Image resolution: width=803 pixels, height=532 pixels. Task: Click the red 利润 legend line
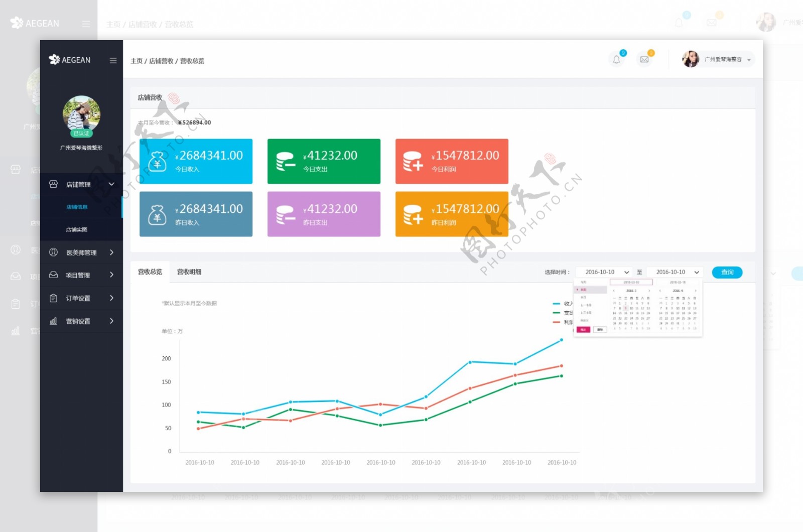[x=556, y=322]
